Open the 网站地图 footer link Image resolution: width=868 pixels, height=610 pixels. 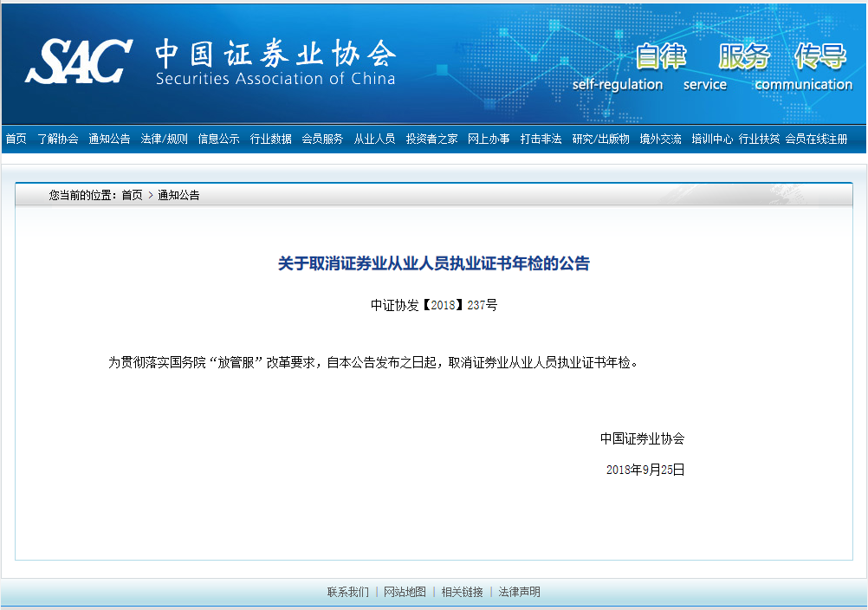[x=405, y=592]
